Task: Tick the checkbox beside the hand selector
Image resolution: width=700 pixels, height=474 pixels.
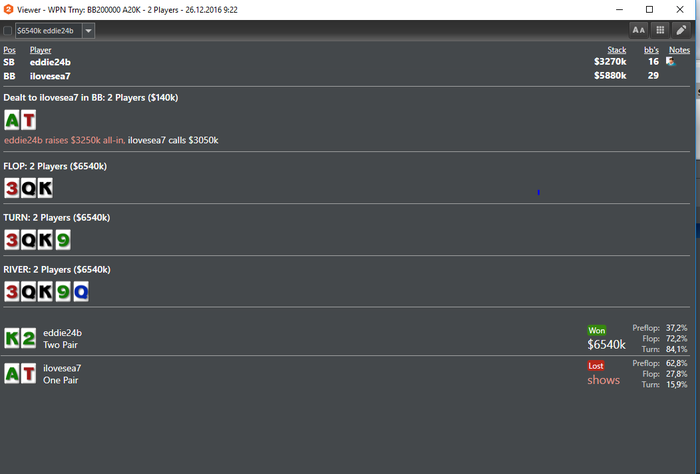Action: pyautogui.click(x=8, y=31)
